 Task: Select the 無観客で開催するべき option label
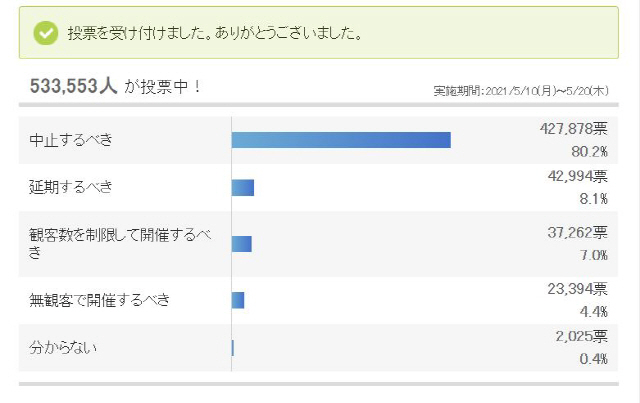click(100, 300)
